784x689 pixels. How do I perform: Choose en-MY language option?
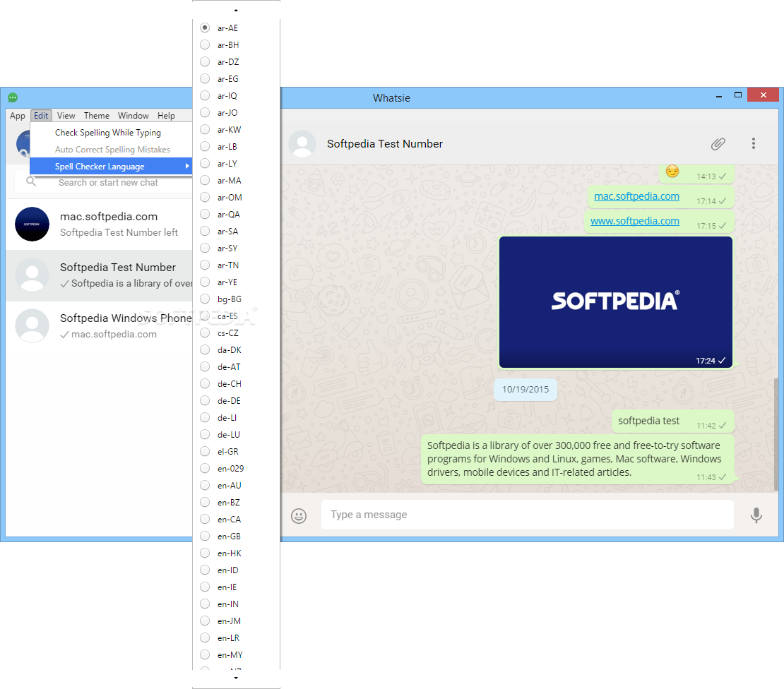(x=236, y=654)
